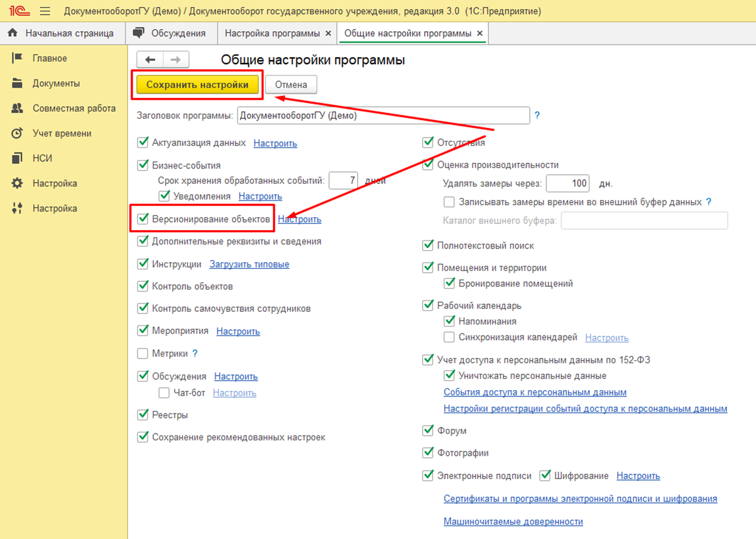Open the Главное section in the sidebar
The image size is (756, 539).
[49, 58]
